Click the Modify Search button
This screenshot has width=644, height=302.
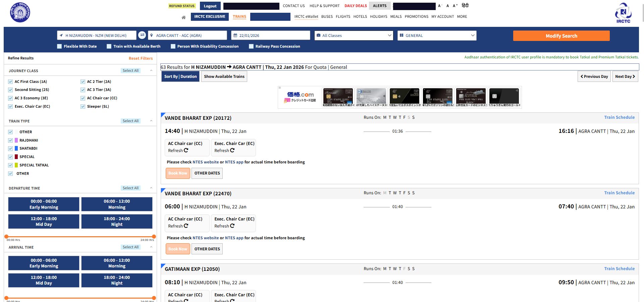click(x=561, y=36)
